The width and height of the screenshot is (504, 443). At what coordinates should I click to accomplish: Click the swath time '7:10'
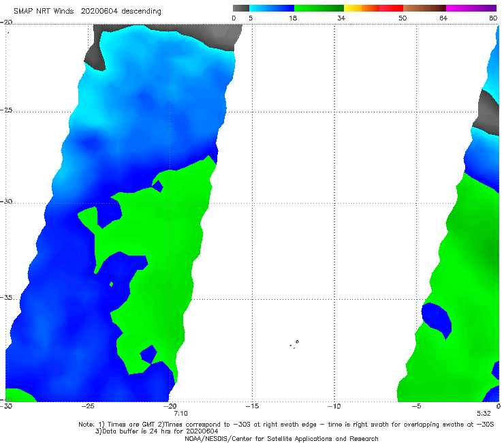180,414
